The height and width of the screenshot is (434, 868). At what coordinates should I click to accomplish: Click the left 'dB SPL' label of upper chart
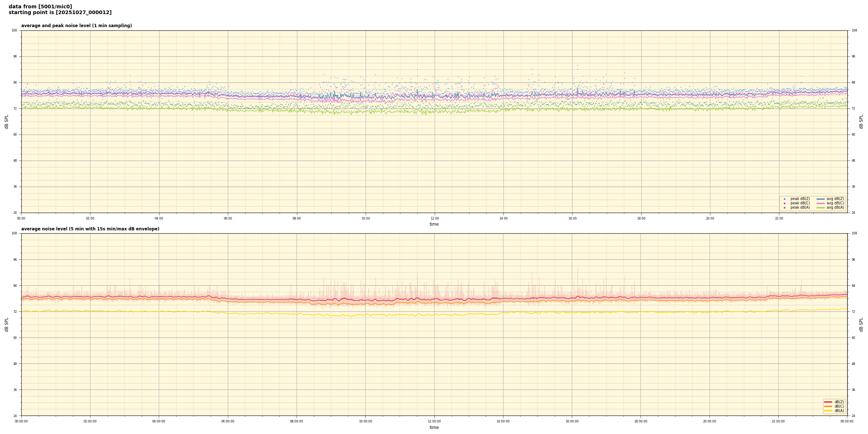(7, 122)
